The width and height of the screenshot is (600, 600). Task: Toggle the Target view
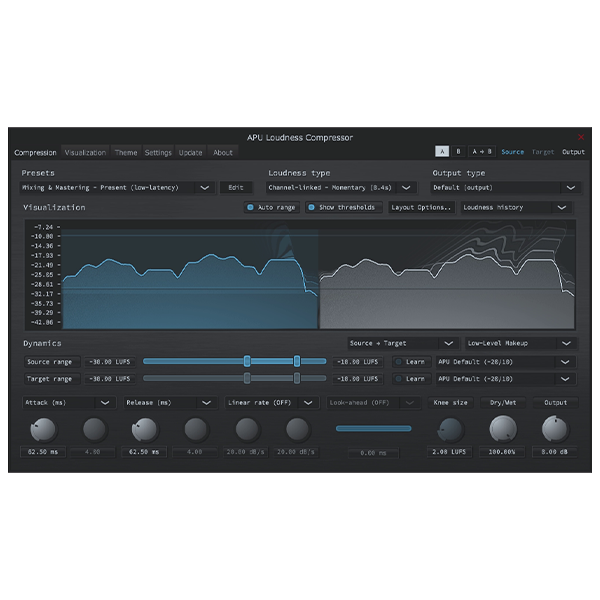click(x=543, y=152)
